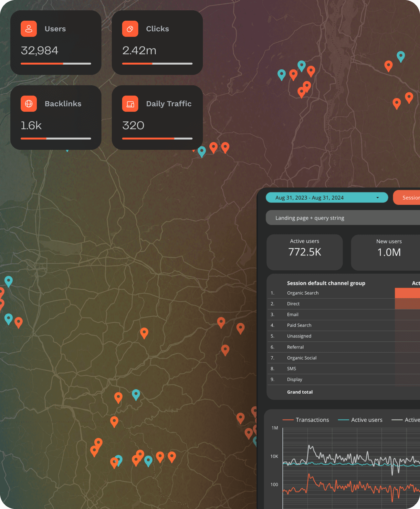Click the Backlinks value 1.6k

click(31, 125)
